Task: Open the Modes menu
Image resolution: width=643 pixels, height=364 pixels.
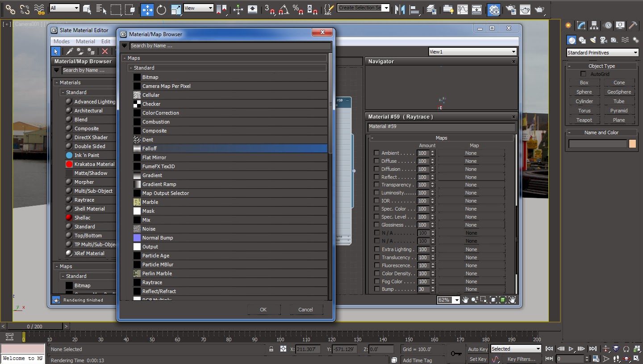Action: tap(62, 41)
